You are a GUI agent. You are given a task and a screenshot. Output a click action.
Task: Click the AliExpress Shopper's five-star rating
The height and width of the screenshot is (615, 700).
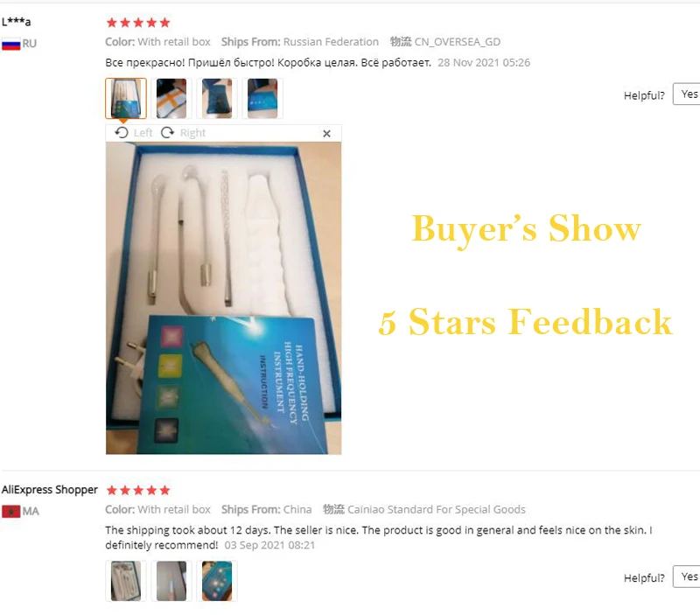pos(138,491)
